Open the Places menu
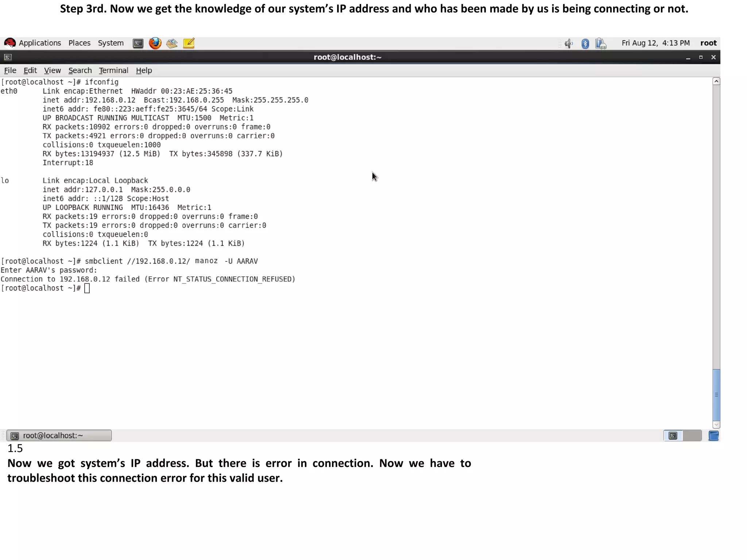 [80, 43]
